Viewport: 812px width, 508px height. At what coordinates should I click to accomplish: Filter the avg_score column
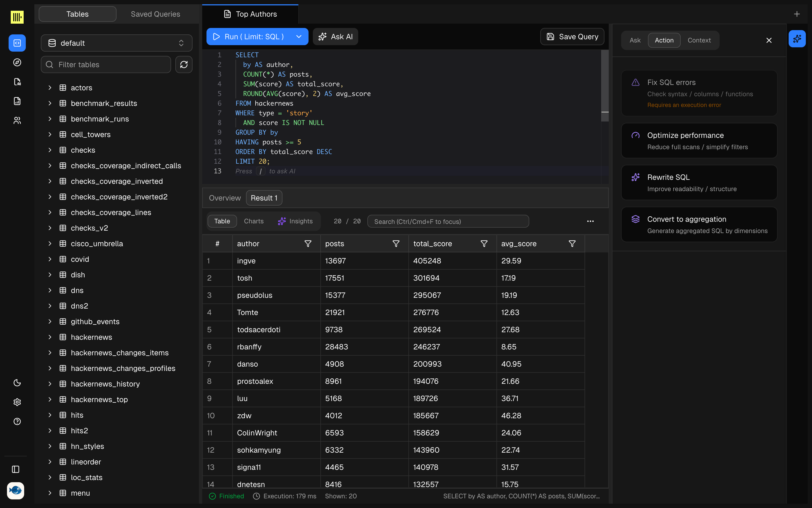click(x=572, y=244)
